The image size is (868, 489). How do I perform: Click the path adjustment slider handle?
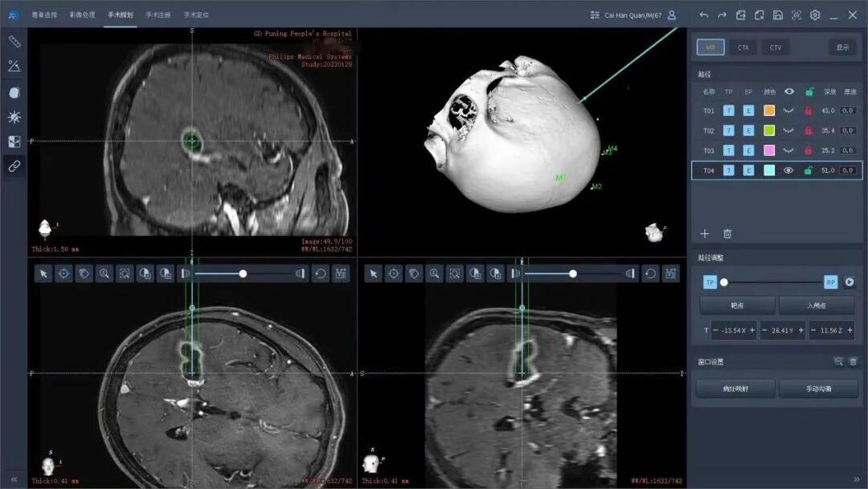[723, 282]
